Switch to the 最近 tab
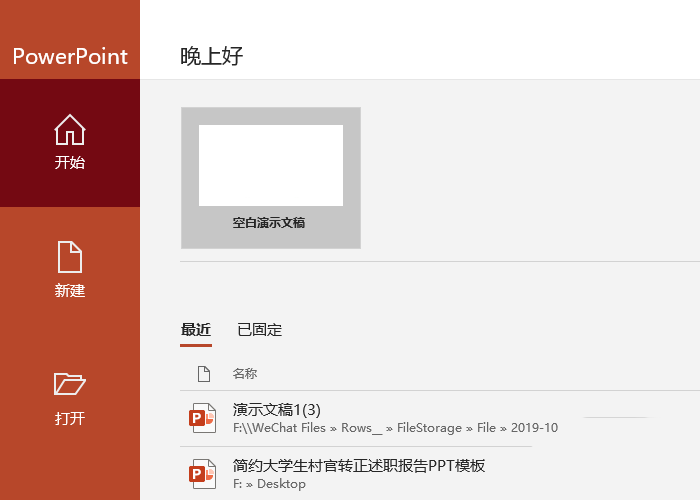This screenshot has height=500, width=700. [x=196, y=330]
